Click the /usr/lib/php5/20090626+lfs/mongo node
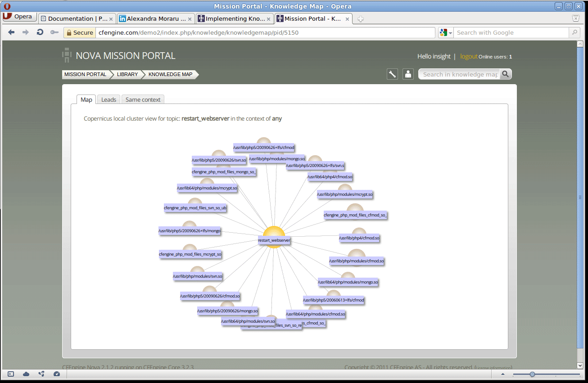Image resolution: width=588 pixels, height=383 pixels. coord(189,230)
